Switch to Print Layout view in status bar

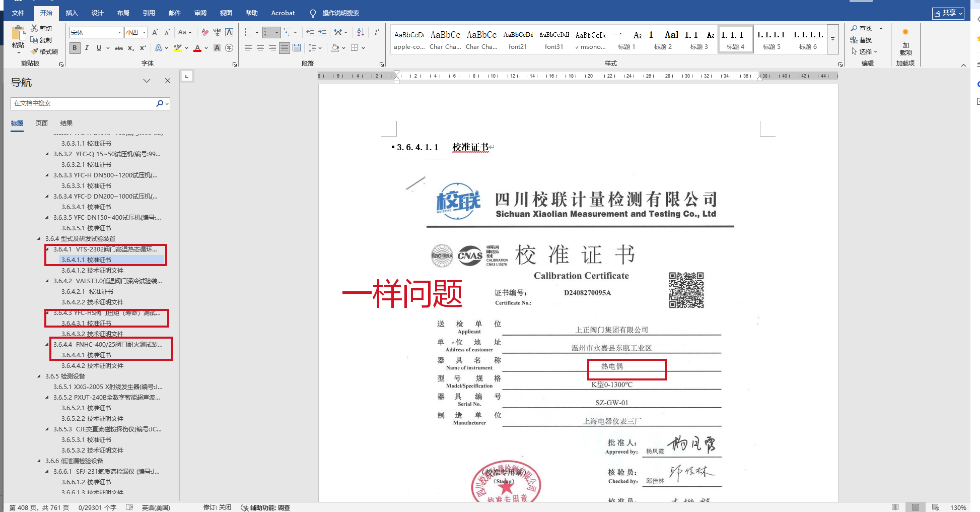916,507
